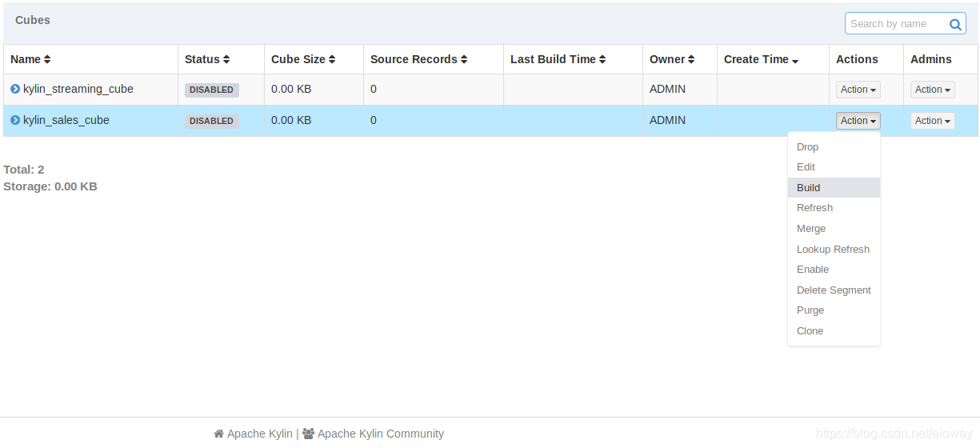Click the community people icon in footer

pyautogui.click(x=308, y=434)
